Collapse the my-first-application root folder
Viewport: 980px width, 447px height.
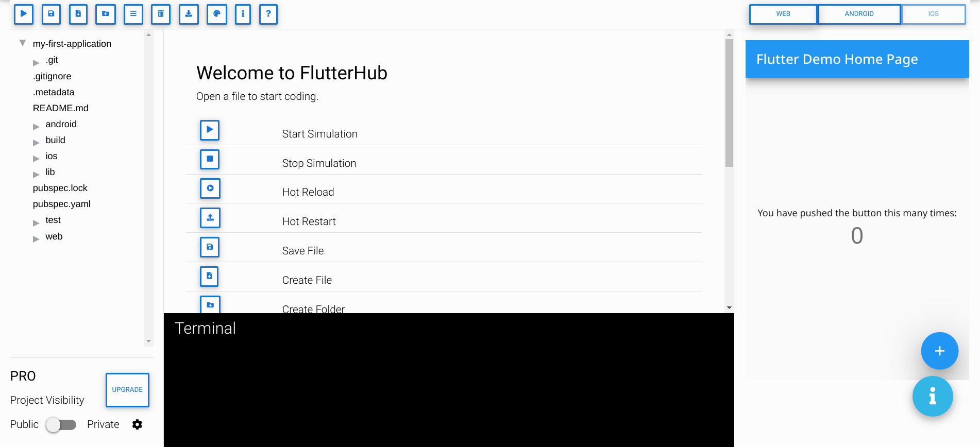23,43
